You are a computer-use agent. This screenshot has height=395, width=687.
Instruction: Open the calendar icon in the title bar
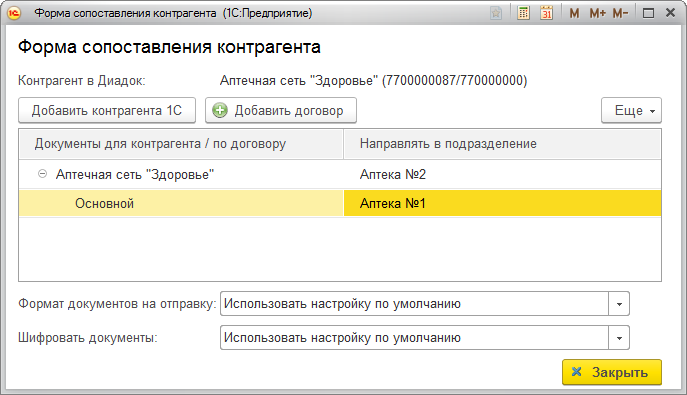pyautogui.click(x=546, y=13)
